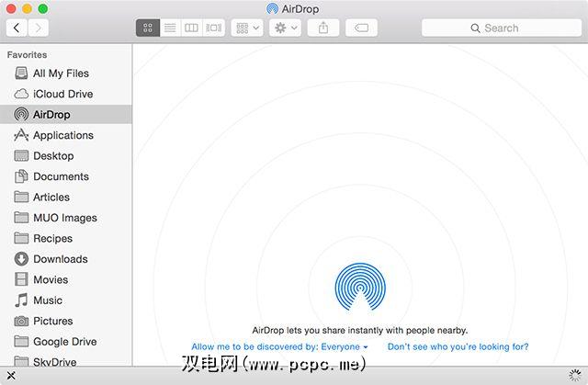
Task: Click the Recipes folder icon
Action: click(x=21, y=238)
